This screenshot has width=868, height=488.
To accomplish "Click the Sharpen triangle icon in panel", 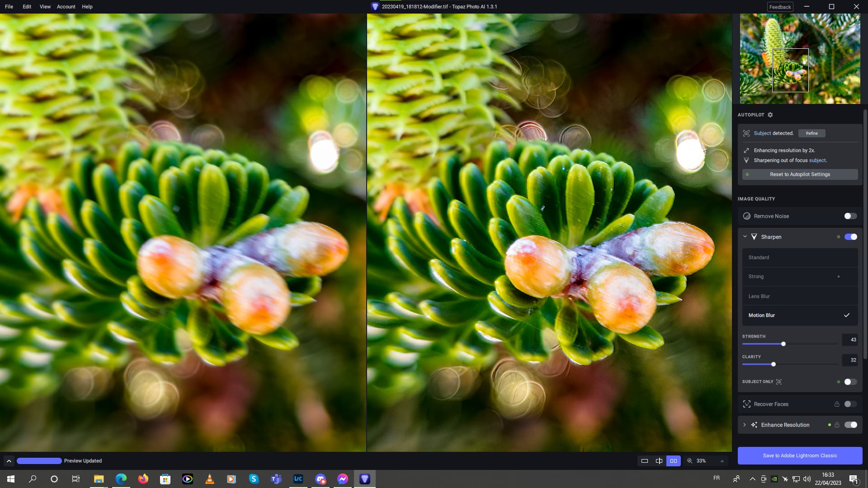I will (753, 237).
